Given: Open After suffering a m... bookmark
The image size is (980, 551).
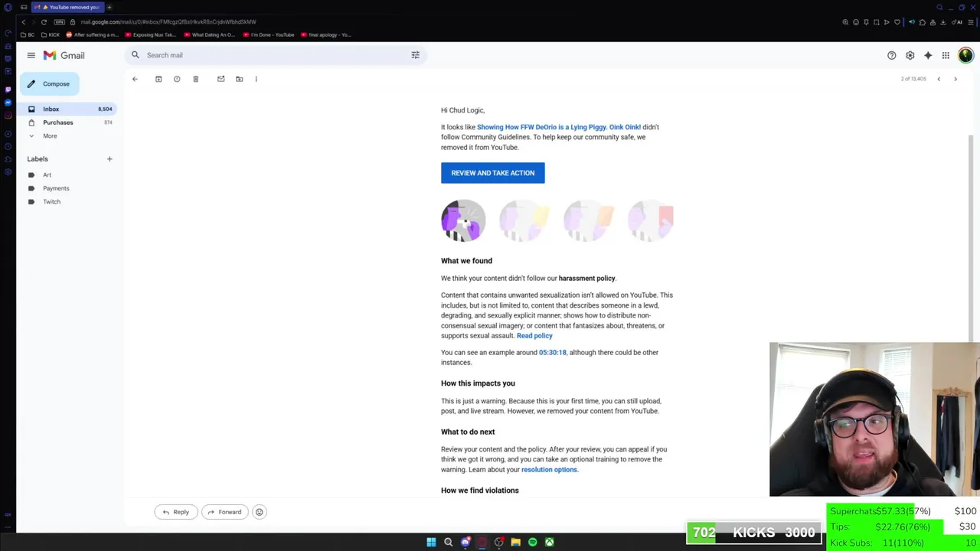Looking at the screenshot, I should point(93,35).
